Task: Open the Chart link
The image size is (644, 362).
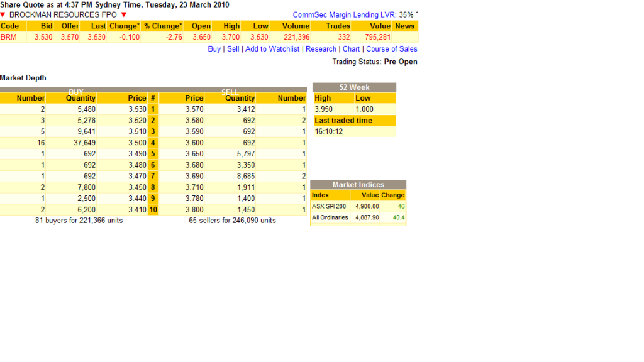Action: pos(351,49)
